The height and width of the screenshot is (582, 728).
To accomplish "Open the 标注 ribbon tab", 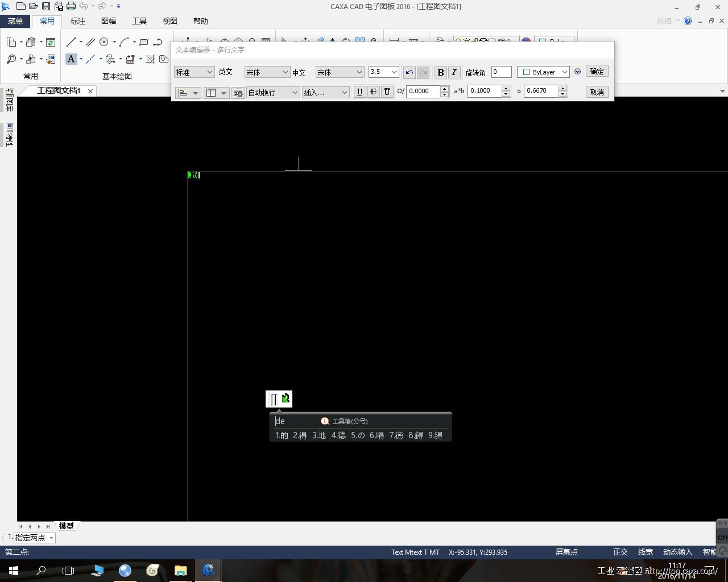I will pos(78,21).
